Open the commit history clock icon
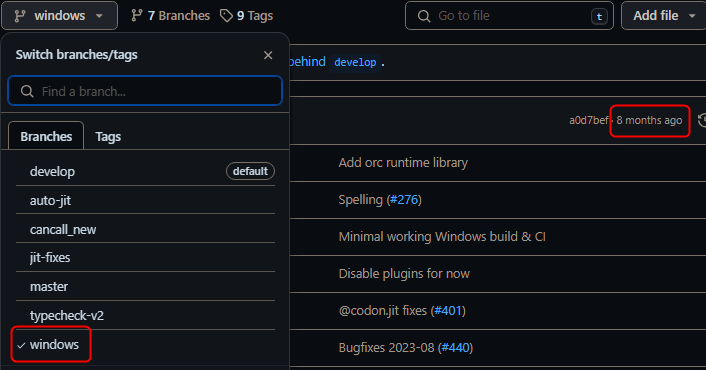The width and height of the screenshot is (706, 370). point(702,120)
